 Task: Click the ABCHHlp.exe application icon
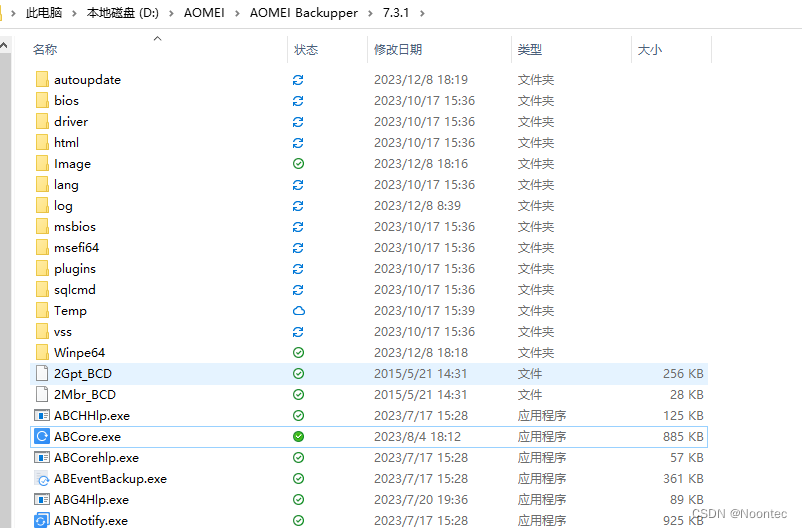[x=42, y=415]
